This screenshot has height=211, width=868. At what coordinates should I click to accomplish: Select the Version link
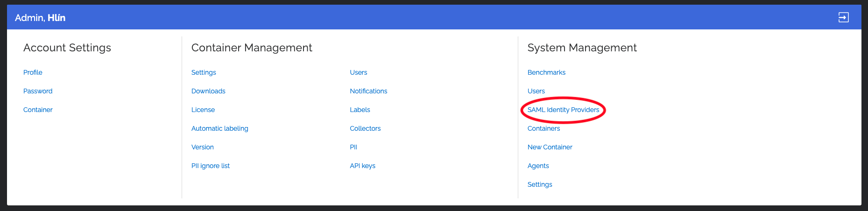coord(203,147)
